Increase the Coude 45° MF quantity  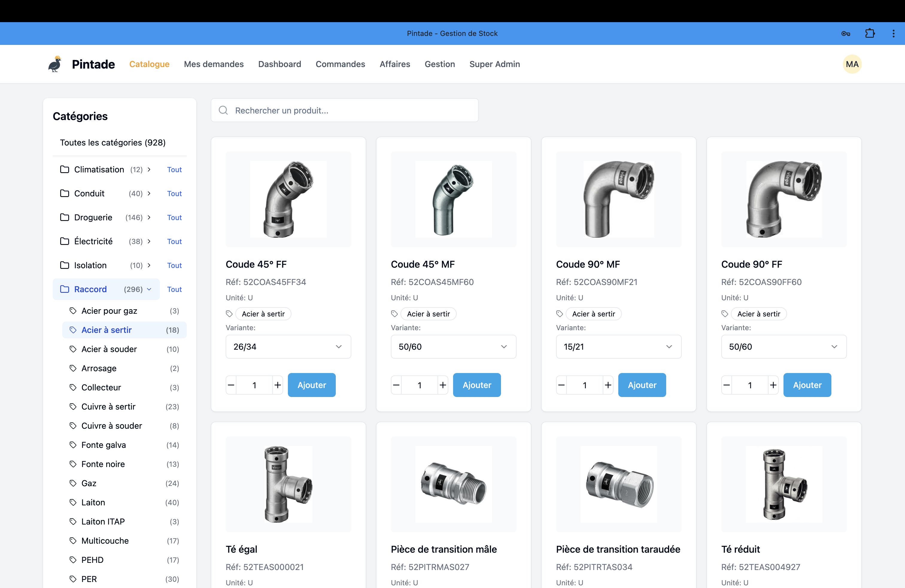[x=443, y=385]
